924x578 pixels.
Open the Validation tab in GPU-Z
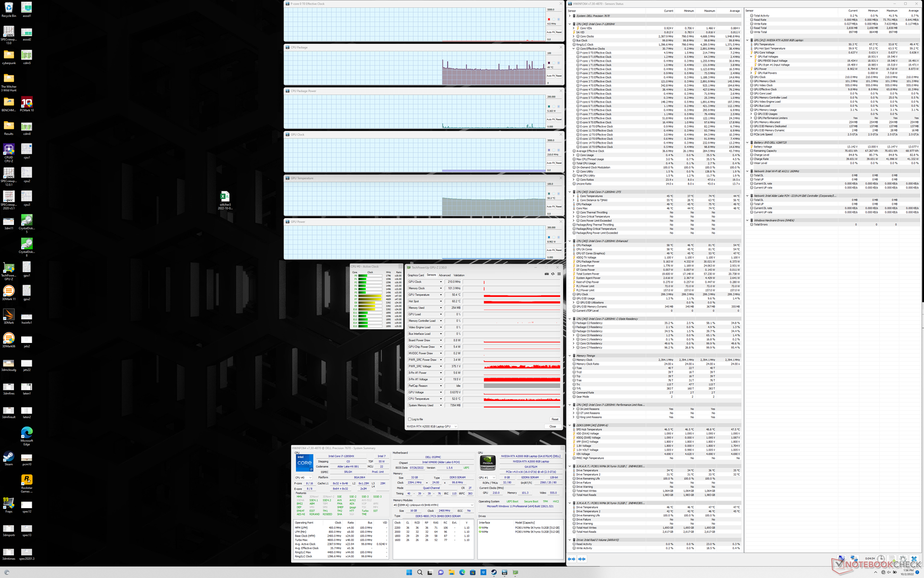(x=459, y=275)
